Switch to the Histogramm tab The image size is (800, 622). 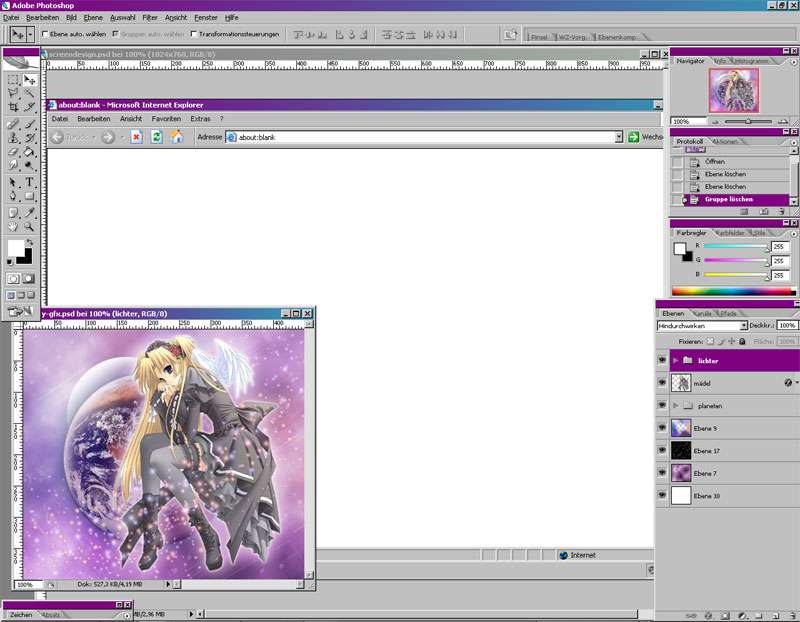751,61
